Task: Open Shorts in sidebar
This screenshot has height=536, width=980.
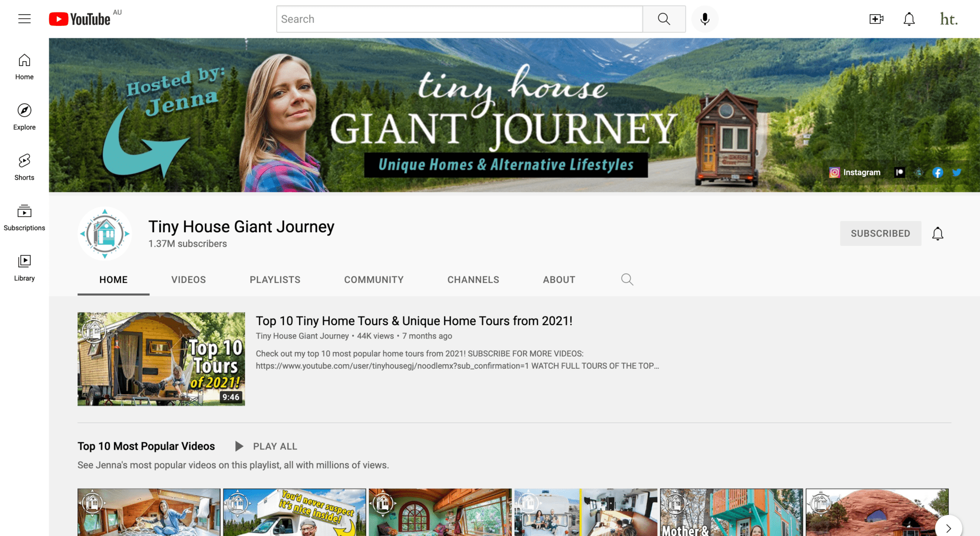Action: point(24,167)
